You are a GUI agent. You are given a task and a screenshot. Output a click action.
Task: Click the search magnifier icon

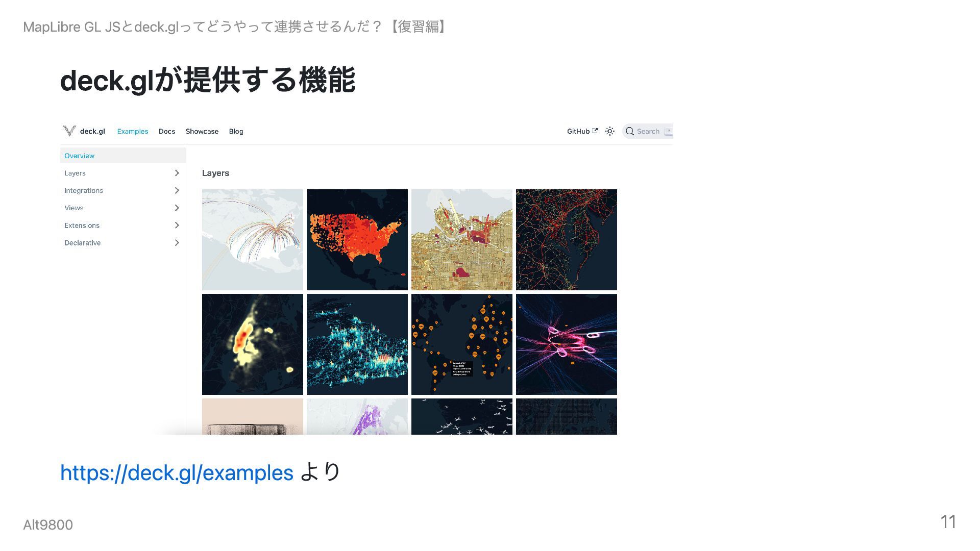pos(630,131)
